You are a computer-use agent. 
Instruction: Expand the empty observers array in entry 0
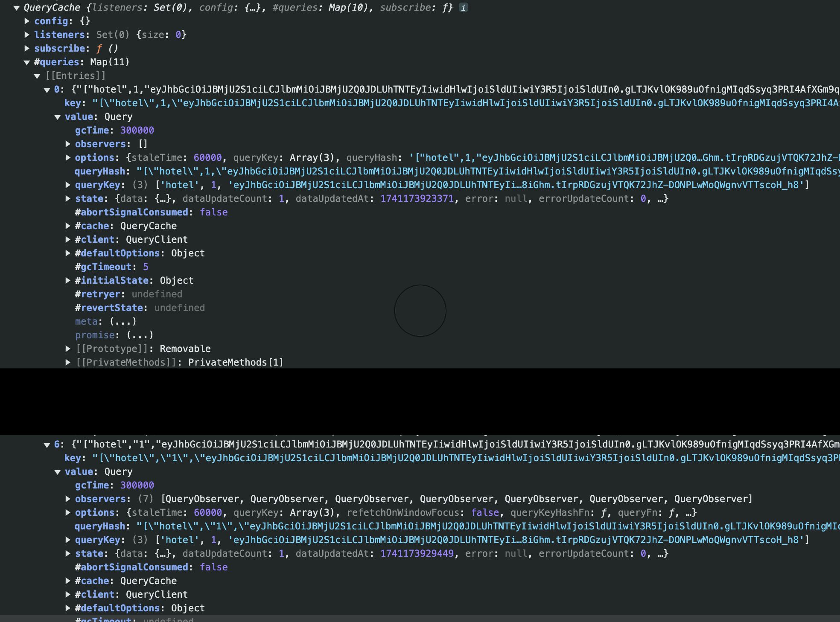pyautogui.click(x=68, y=144)
